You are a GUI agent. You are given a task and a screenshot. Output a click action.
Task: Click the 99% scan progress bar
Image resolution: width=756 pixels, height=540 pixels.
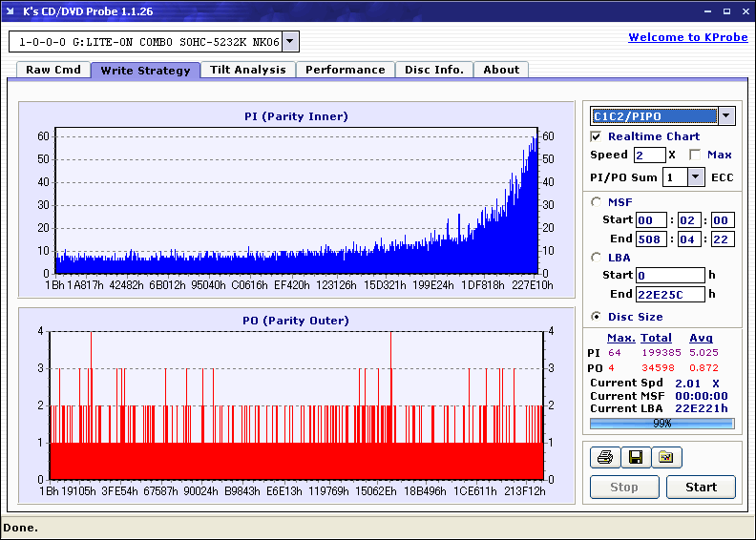point(661,423)
